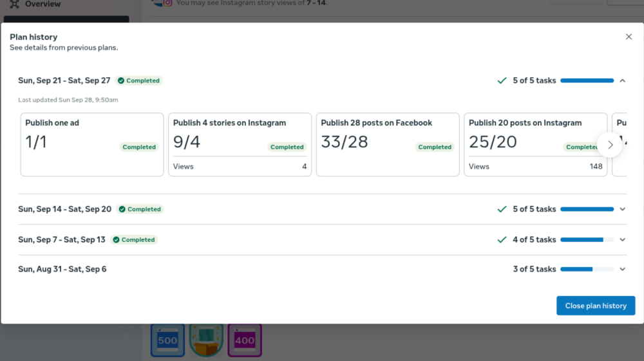
Task: Select the purple 400 achievement badge
Action: (245, 340)
